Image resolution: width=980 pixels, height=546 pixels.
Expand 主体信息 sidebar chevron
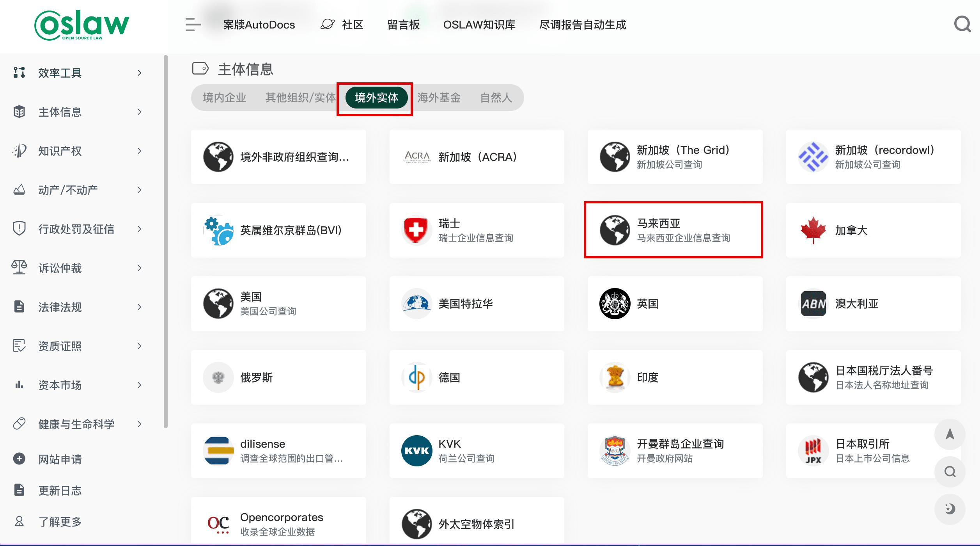[x=139, y=112]
